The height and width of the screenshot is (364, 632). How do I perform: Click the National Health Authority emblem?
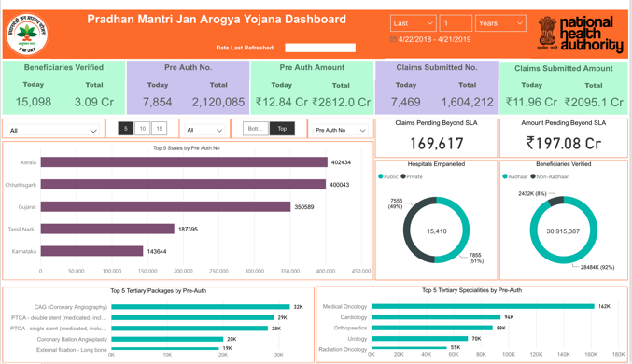pyautogui.click(x=547, y=33)
